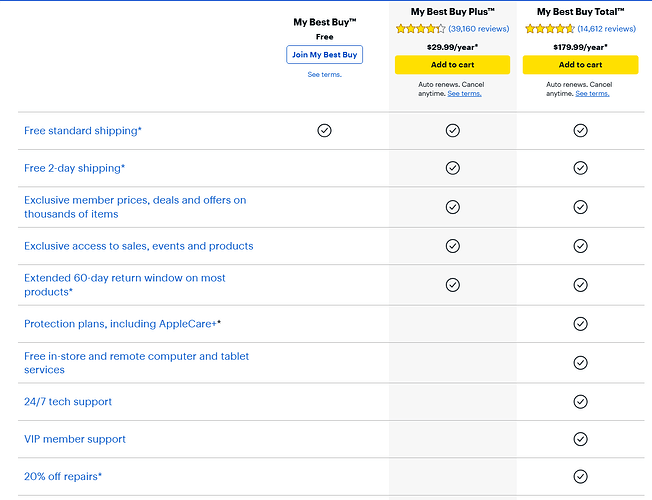This screenshot has height=500, width=652.
Task: Click 24/7 tech support checkmark in Total column
Action: pyautogui.click(x=580, y=402)
